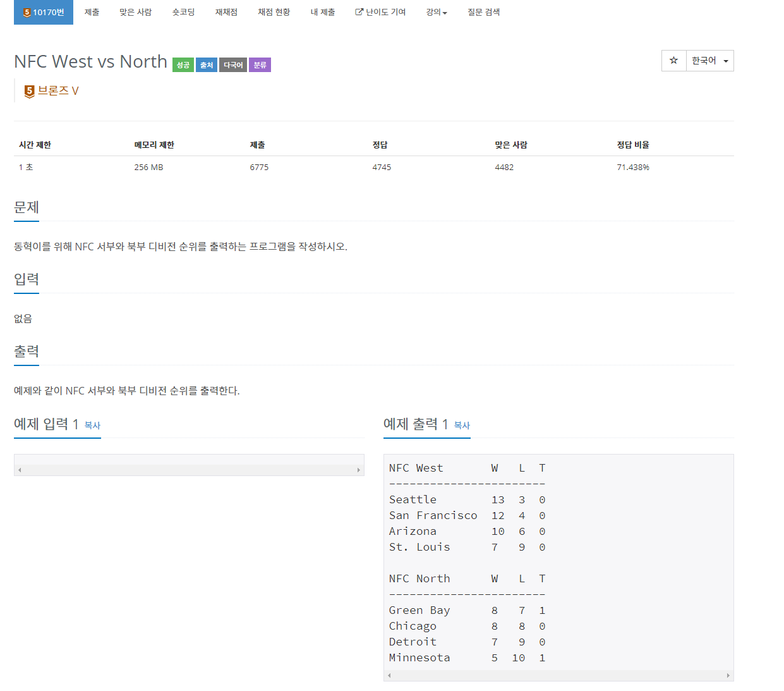784x691 pixels.
Task: Click the blue 출처 badge
Action: click(x=207, y=64)
